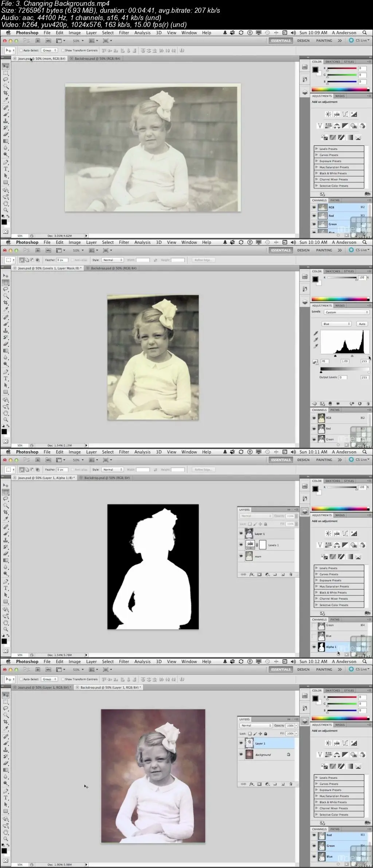Click the fx layer style icon in the 10:11 frame
Screen dimensions: 373x868
pyautogui.click(x=251, y=574)
